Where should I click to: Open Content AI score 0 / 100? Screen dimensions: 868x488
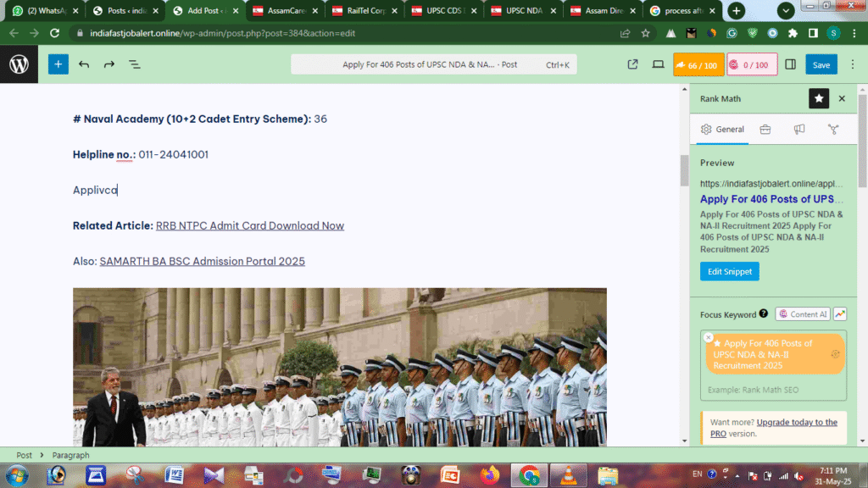tap(752, 64)
